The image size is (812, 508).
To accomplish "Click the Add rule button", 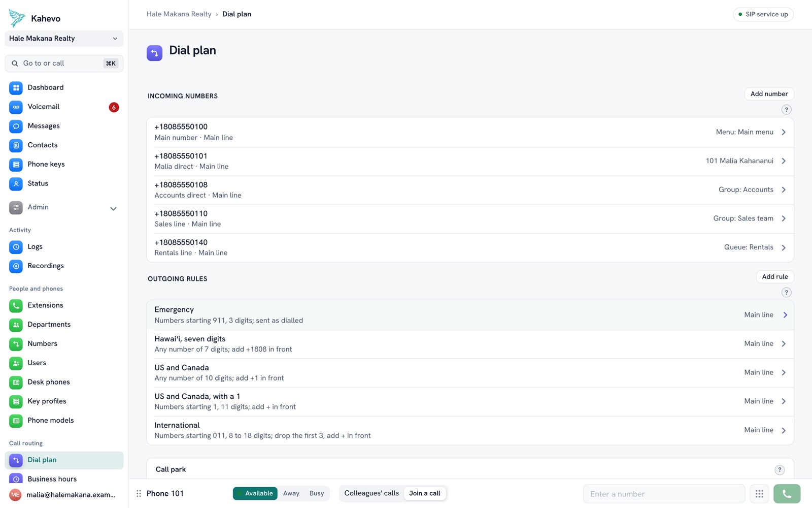I will (775, 277).
